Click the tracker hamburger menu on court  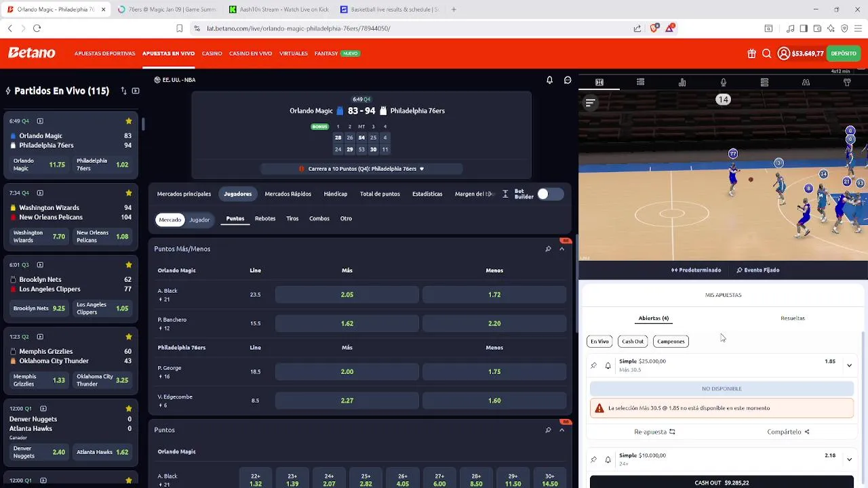[x=590, y=103]
